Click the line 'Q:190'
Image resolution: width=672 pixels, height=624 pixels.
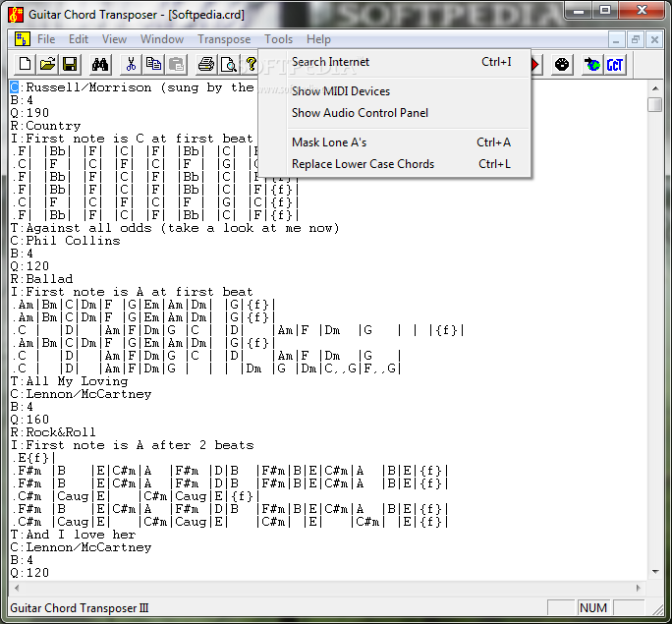(x=29, y=113)
